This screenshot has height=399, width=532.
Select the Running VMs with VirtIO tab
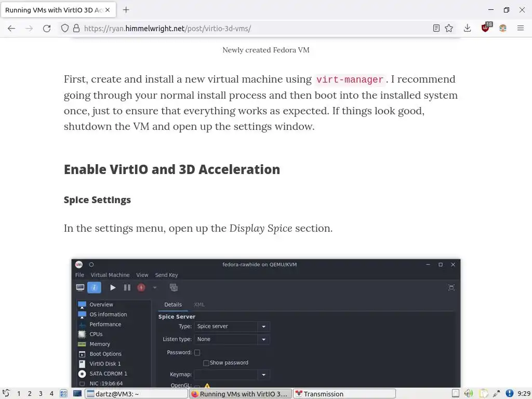pos(58,10)
